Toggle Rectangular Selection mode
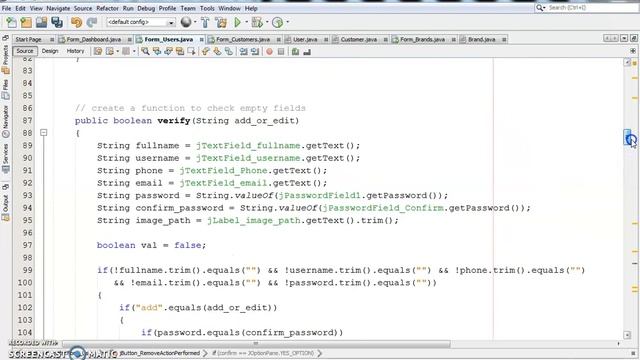The height and width of the screenshot is (360, 640). [191, 51]
